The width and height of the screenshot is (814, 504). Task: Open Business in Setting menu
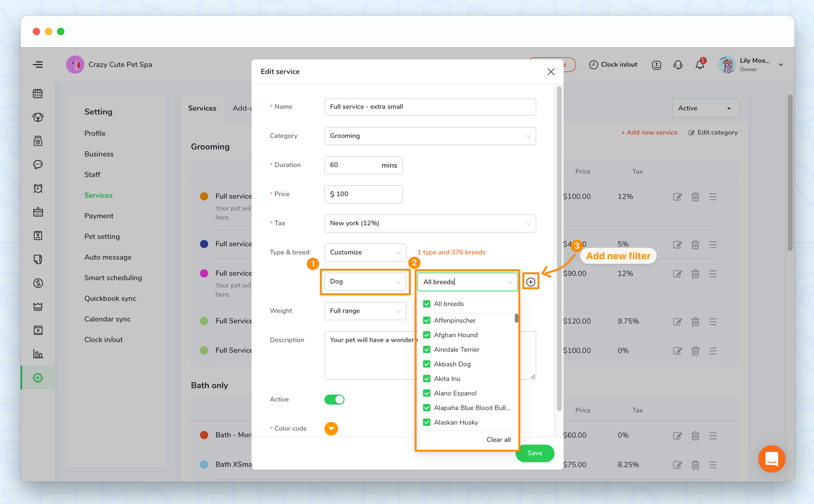pyautogui.click(x=99, y=154)
